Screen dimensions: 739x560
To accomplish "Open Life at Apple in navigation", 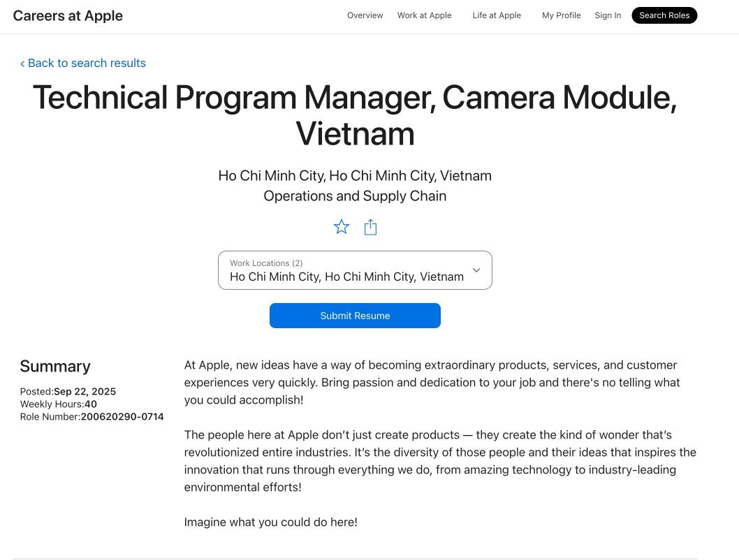I will [497, 15].
